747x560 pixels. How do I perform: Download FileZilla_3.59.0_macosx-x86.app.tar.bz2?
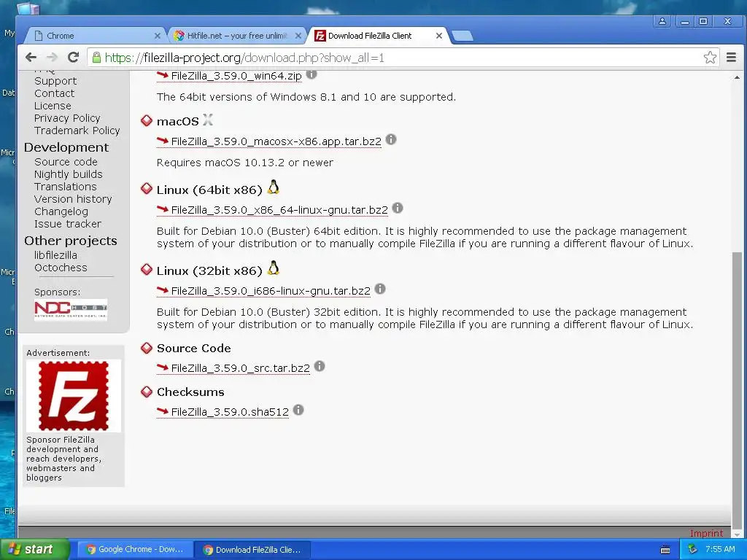pos(276,141)
